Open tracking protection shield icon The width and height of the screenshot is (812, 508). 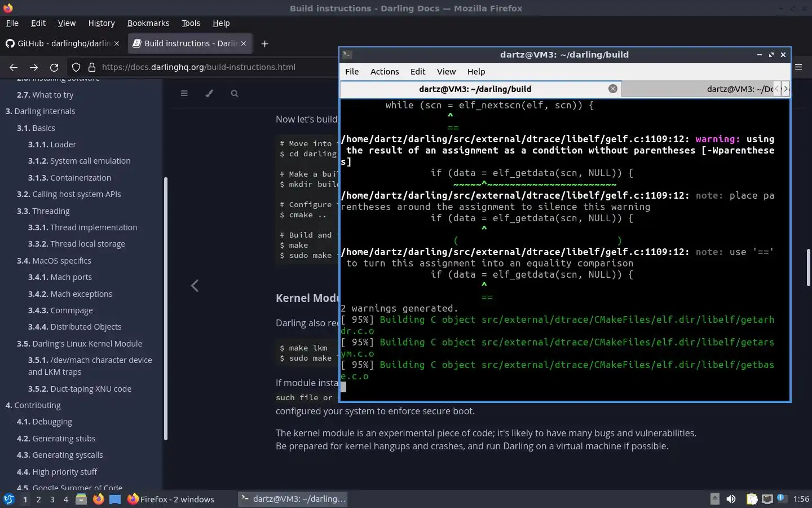(76, 67)
